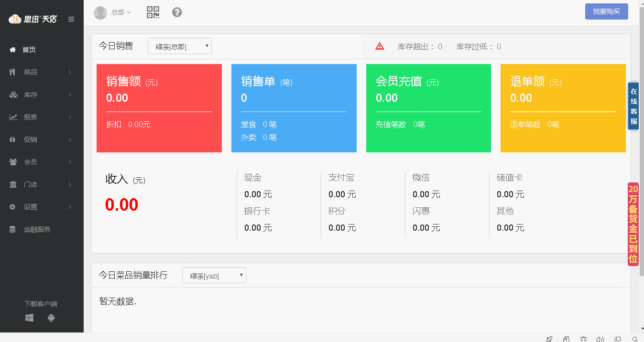Click the cubes icon beside 库存

(13, 95)
